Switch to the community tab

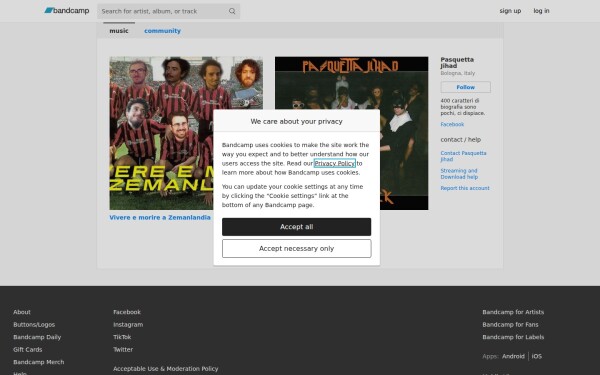162,31
